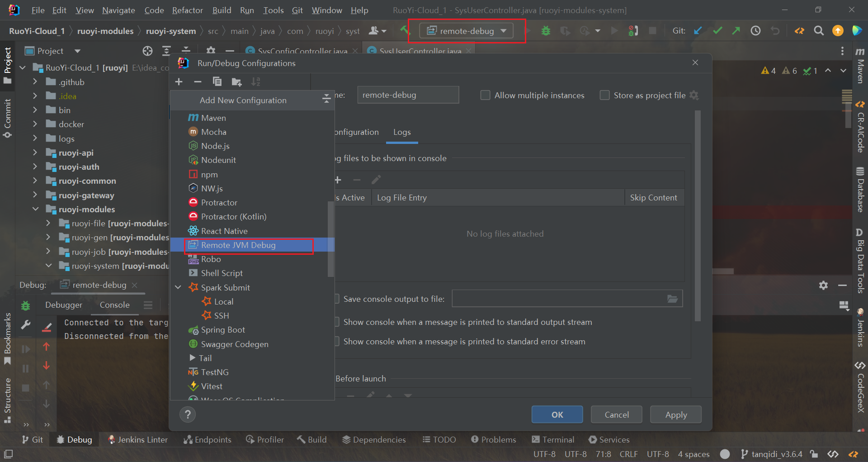Image resolution: width=868 pixels, height=462 pixels.
Task: Click the Build hammer icon in toolbar
Action: [x=405, y=30]
